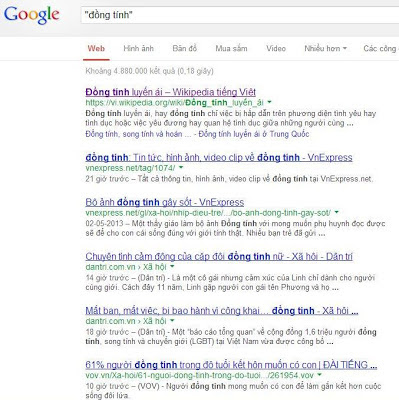Select the Web tab
399x400 pixels.
click(x=96, y=49)
